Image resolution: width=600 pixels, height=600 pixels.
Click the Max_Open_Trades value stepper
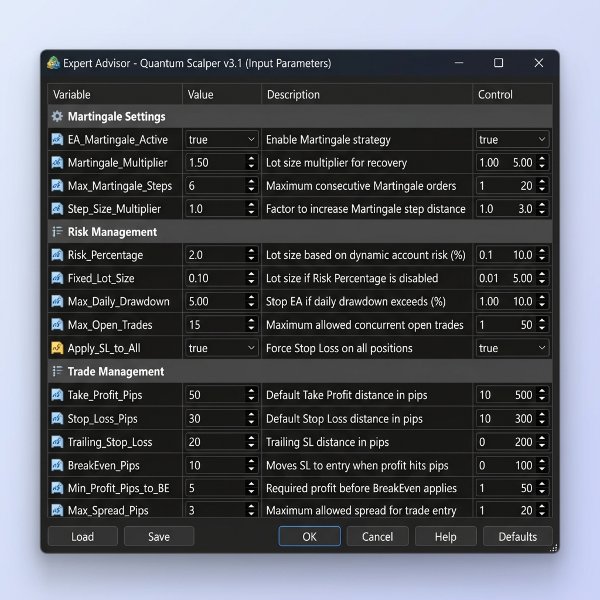point(251,325)
